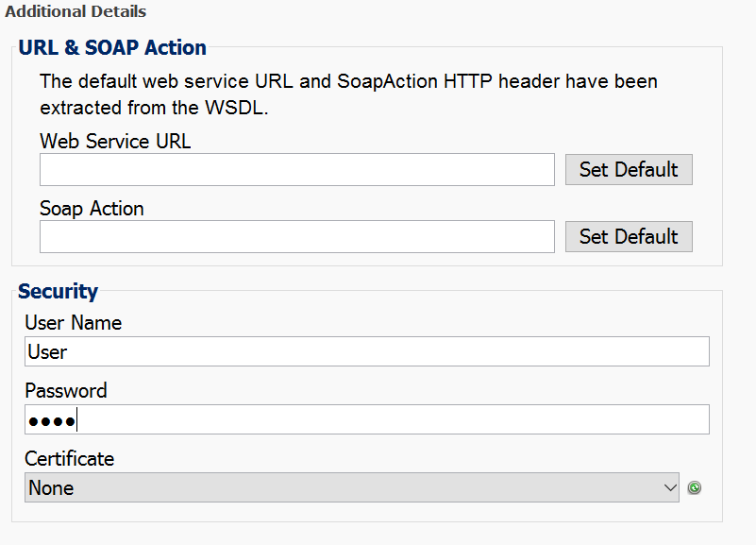Click the Certificate combo box arrow
The height and width of the screenshot is (545, 756).
click(x=671, y=487)
